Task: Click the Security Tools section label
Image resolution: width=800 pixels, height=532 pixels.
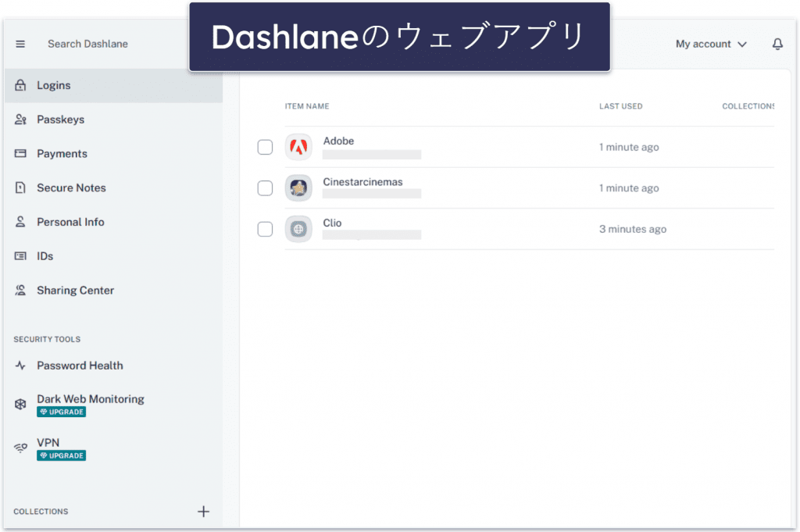Action: [x=47, y=339]
